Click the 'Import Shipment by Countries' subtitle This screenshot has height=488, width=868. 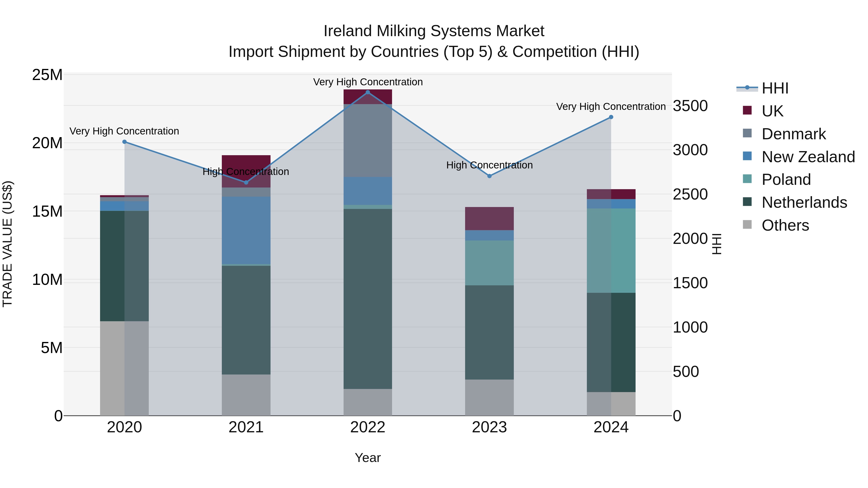[x=434, y=52]
